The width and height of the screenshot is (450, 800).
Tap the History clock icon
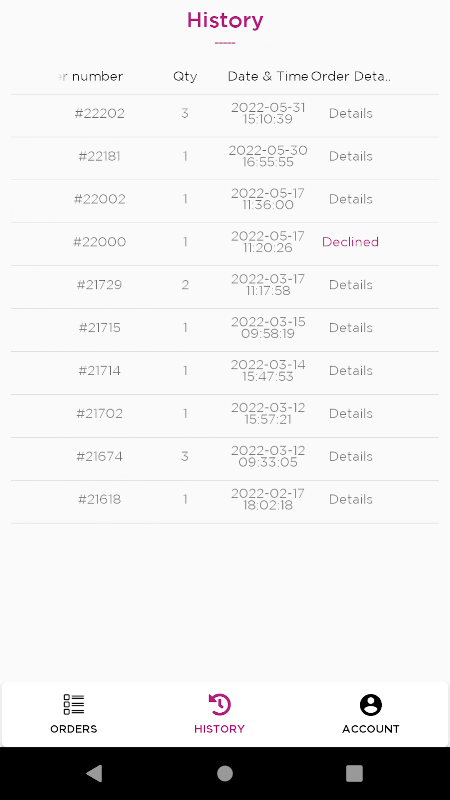coord(220,705)
